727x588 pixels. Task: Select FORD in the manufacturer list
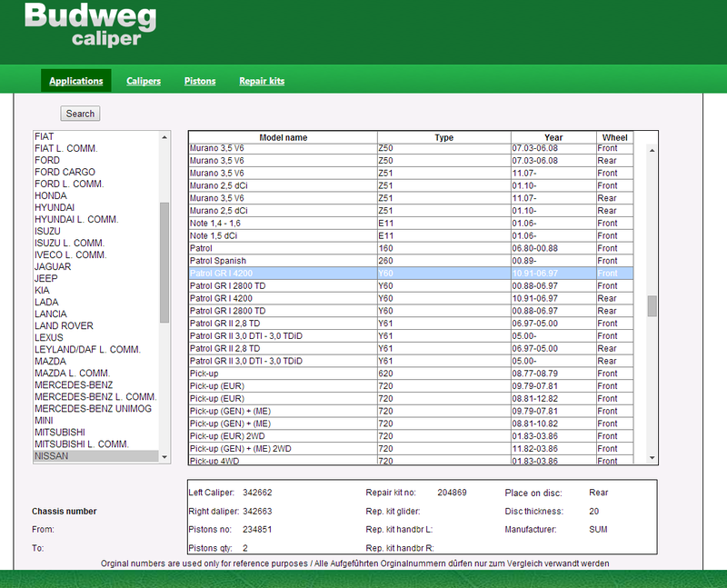(96, 160)
